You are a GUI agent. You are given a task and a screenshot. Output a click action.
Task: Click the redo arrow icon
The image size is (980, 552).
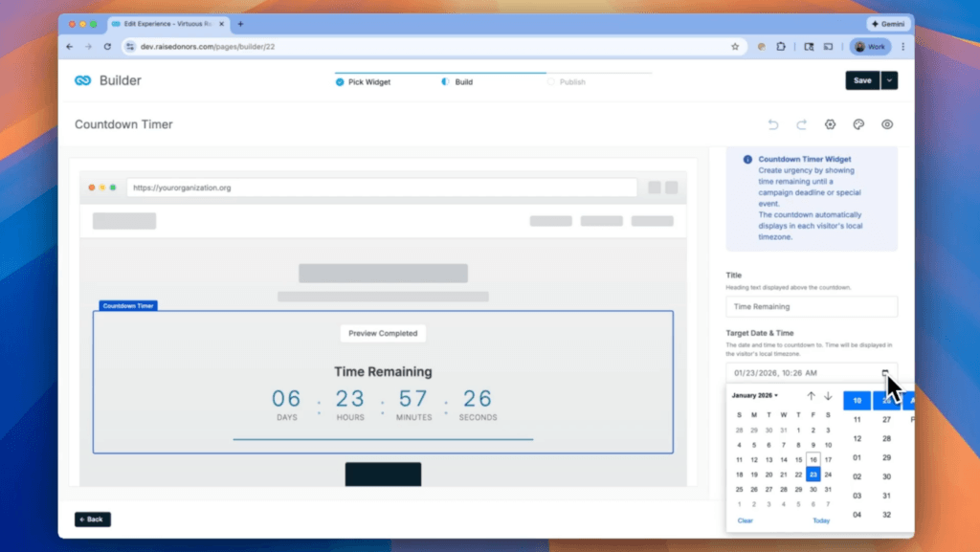[801, 124]
